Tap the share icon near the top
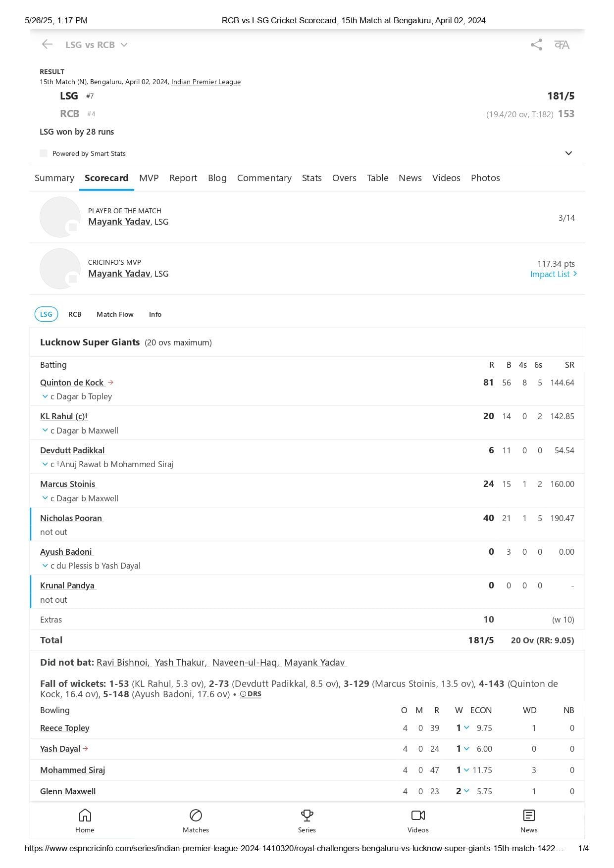614x868 pixels. click(536, 45)
